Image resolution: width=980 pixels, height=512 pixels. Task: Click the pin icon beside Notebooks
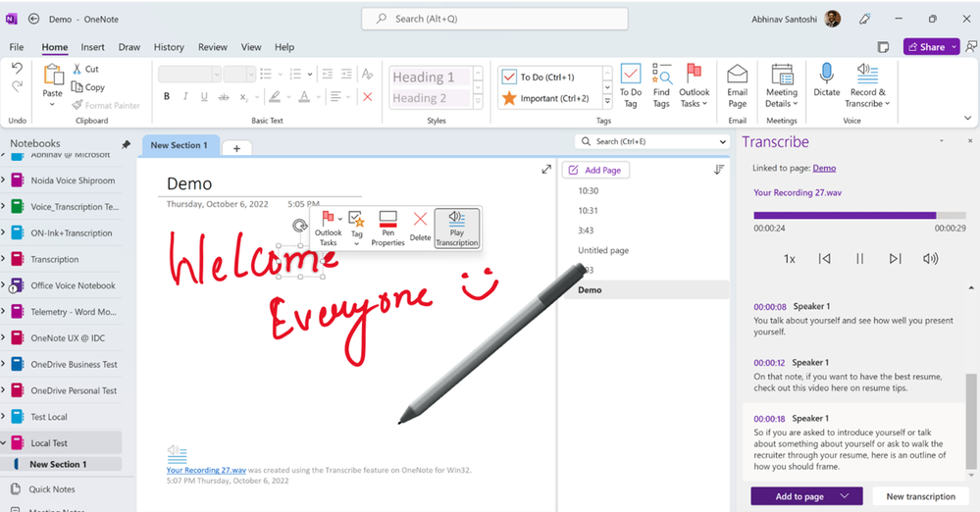pyautogui.click(x=126, y=144)
